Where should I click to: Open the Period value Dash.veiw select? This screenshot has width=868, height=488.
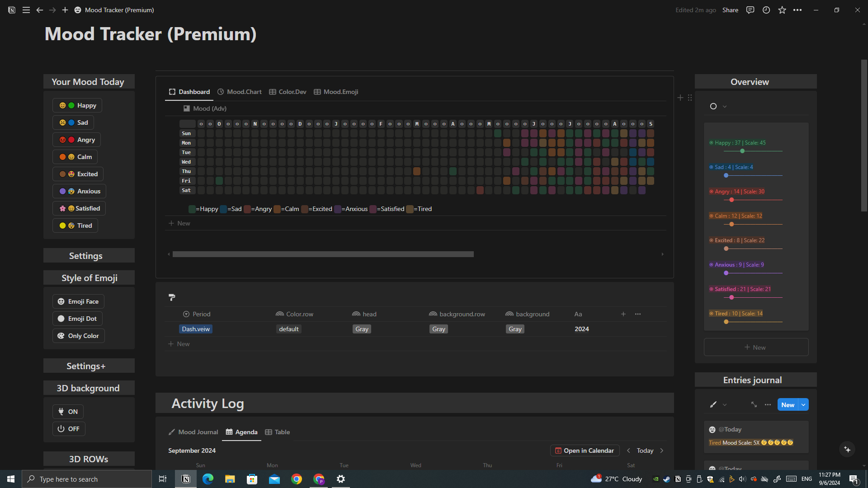point(196,329)
